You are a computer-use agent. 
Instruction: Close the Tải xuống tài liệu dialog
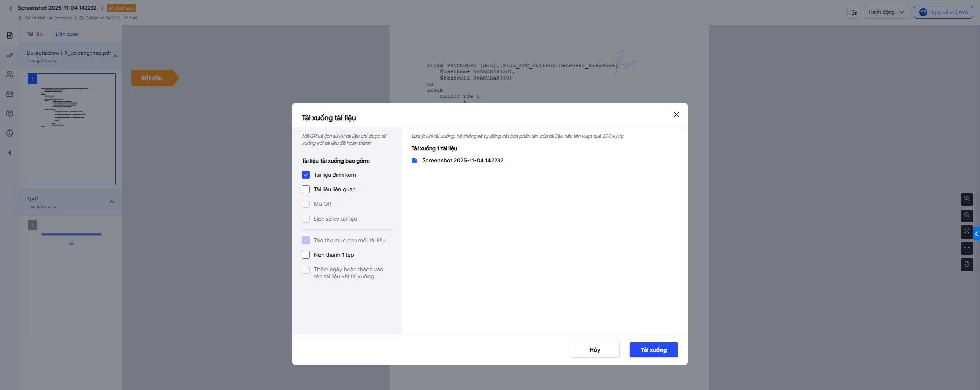676,115
